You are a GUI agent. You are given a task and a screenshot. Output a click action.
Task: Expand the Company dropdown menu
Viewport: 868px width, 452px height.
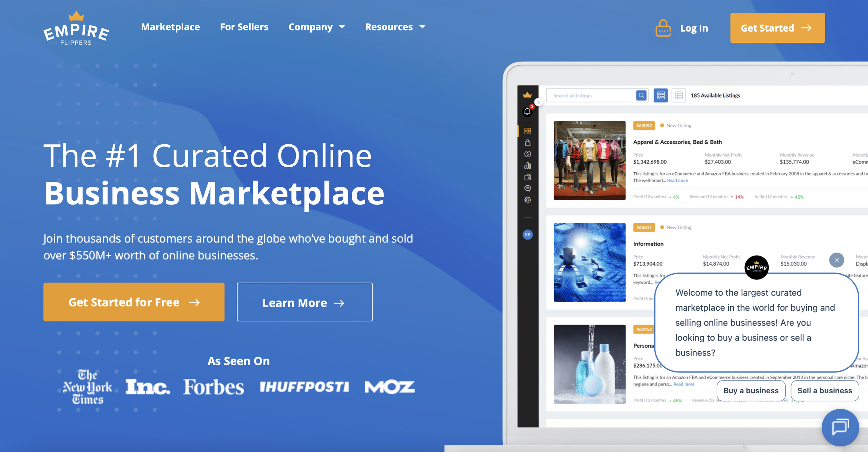click(317, 27)
